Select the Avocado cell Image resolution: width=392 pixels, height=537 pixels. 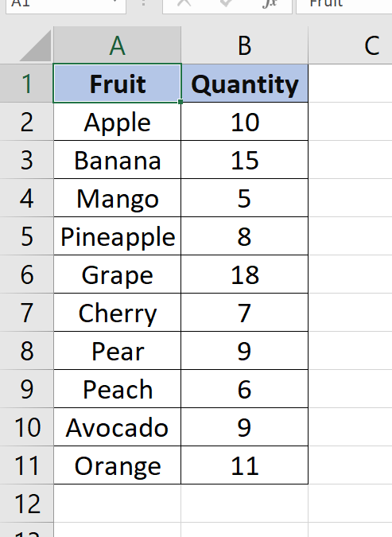click(117, 427)
